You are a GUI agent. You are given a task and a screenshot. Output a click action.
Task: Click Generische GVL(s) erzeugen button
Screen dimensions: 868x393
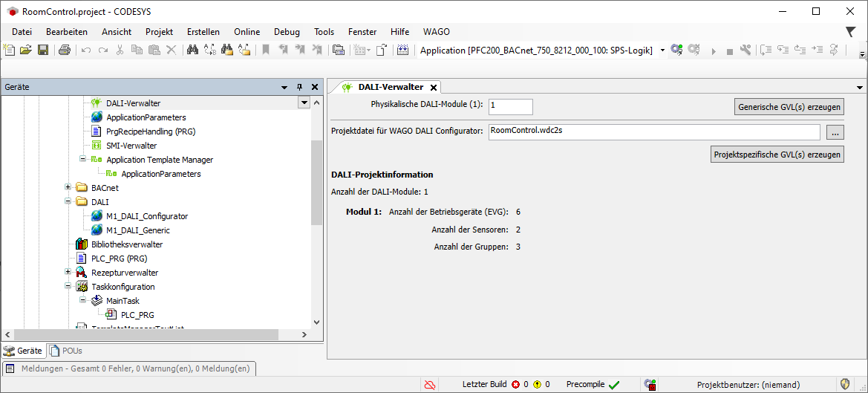pos(789,107)
